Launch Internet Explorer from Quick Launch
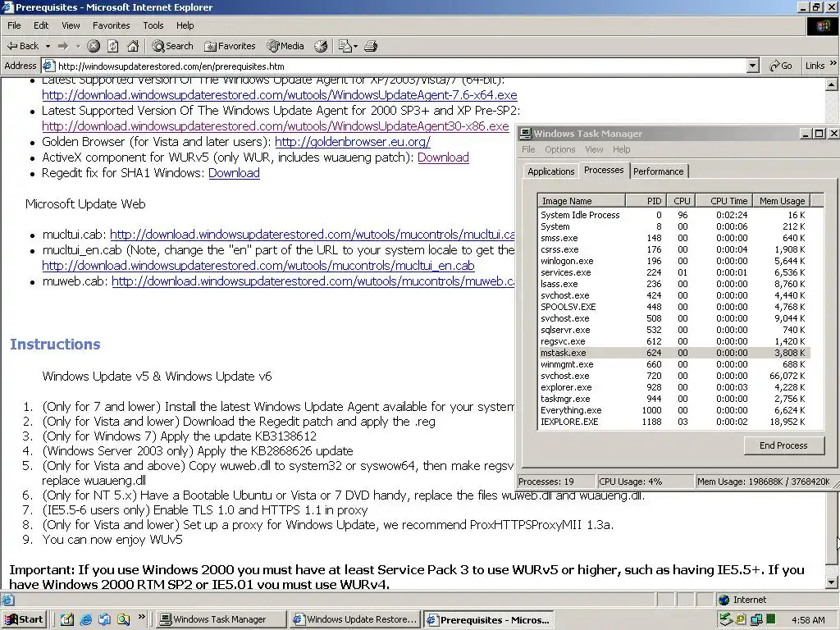 tap(85, 619)
